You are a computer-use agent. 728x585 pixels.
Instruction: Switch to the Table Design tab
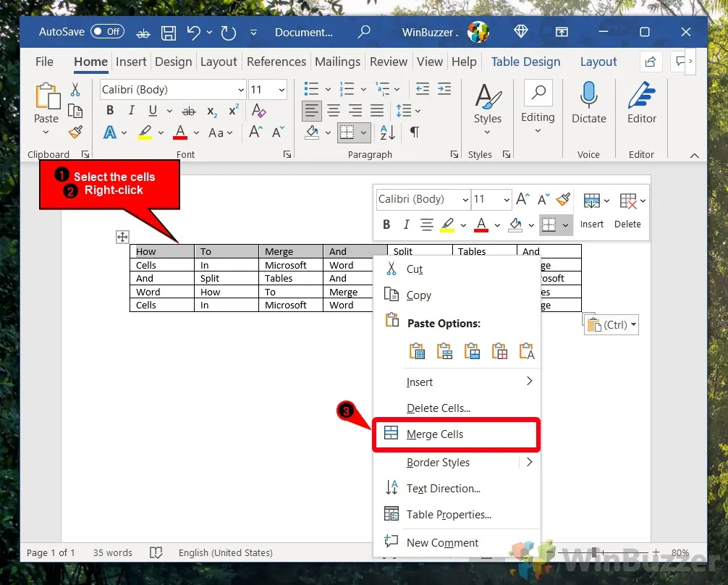[x=525, y=62]
